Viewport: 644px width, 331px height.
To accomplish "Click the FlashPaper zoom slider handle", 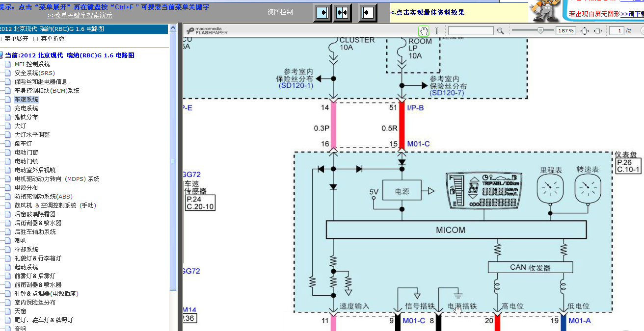I will (540, 31).
